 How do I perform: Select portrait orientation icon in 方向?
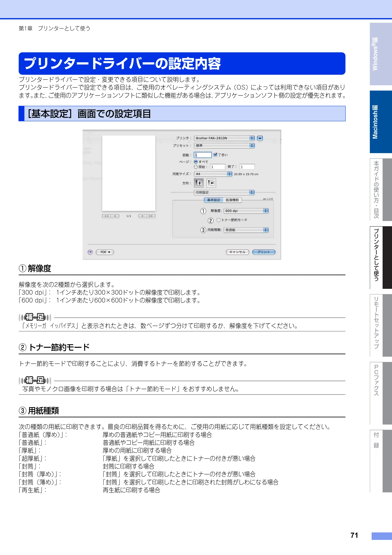coord(199,183)
